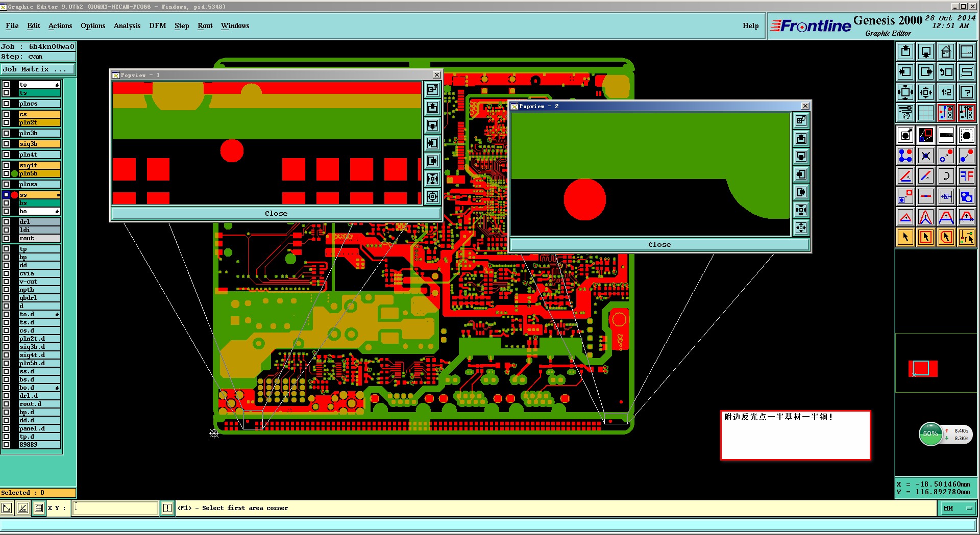Click the red overview thumbnail in side panel
This screenshot has width=980, height=535.
923,368
